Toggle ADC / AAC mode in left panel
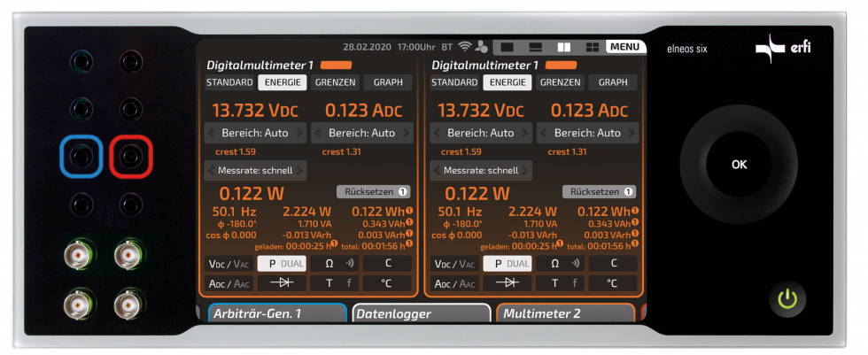868x355 pixels. click(x=229, y=283)
